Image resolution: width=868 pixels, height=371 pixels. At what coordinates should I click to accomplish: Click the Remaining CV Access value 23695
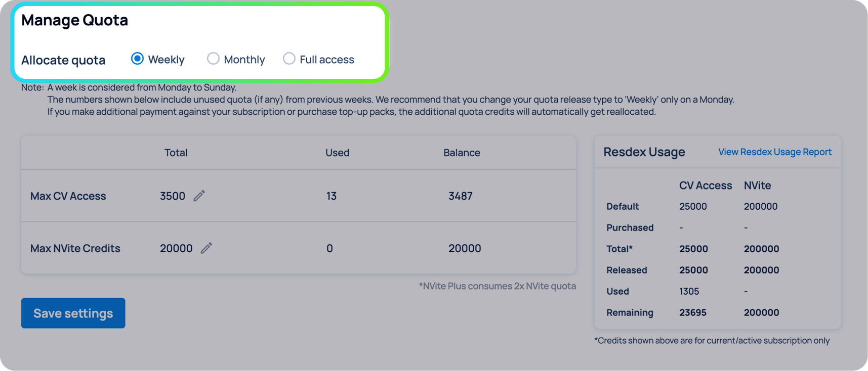point(693,312)
